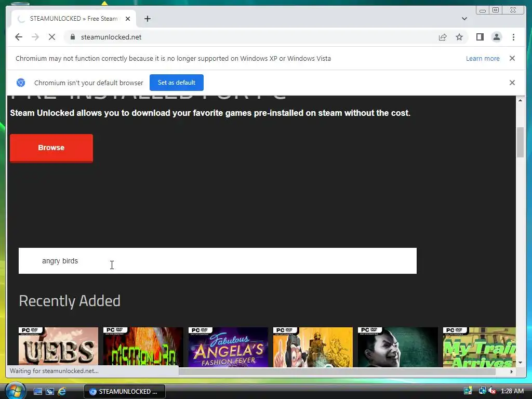Screen dimensions: 532x399
Task: Click the muted volume tray icon
Action: tap(492, 391)
